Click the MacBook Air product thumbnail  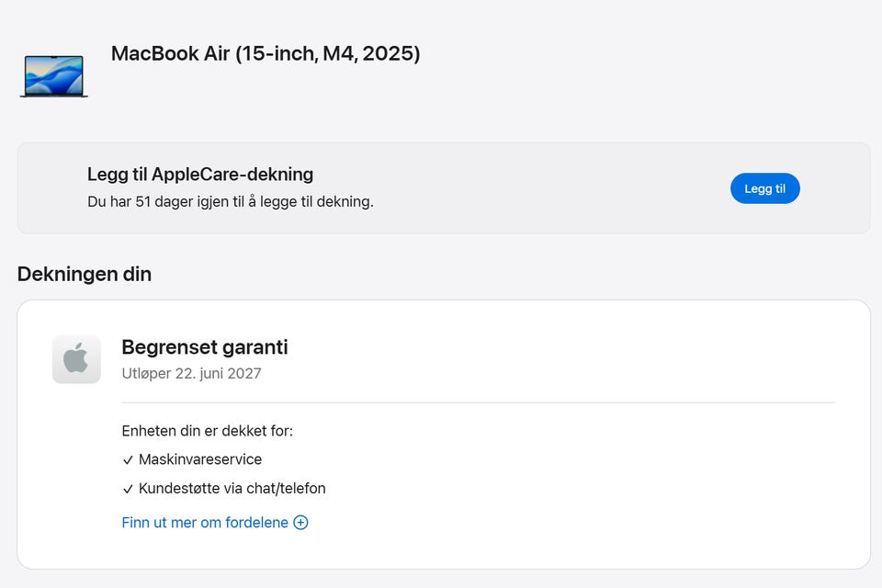tap(54, 76)
